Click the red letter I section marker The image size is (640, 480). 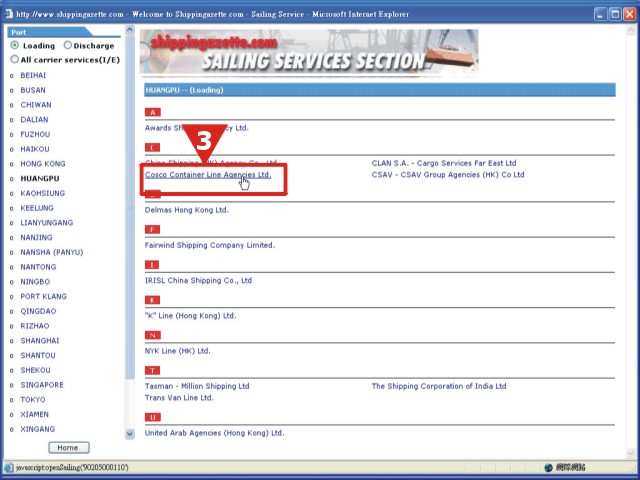(x=152, y=265)
